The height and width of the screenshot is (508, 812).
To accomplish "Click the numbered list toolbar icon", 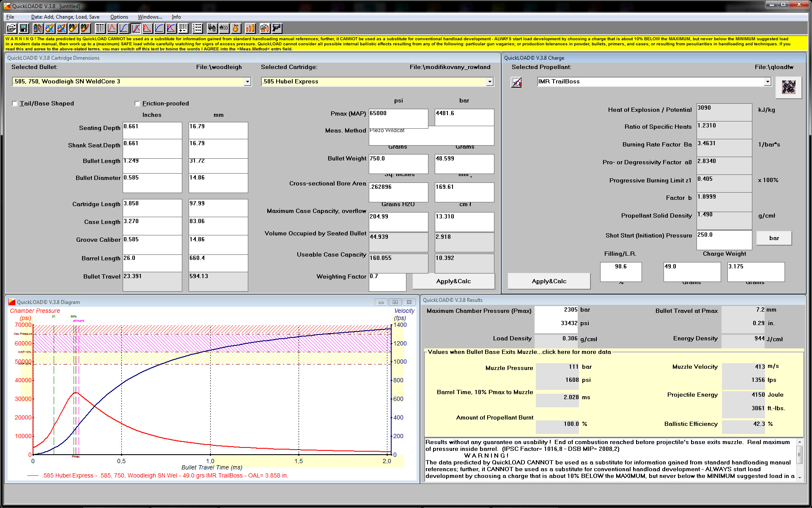I will point(197,28).
